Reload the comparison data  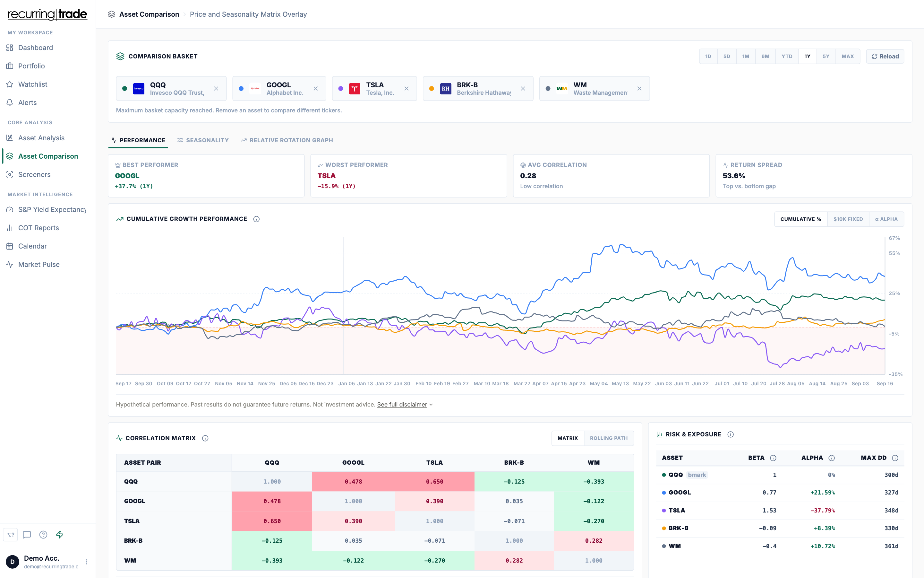(885, 57)
